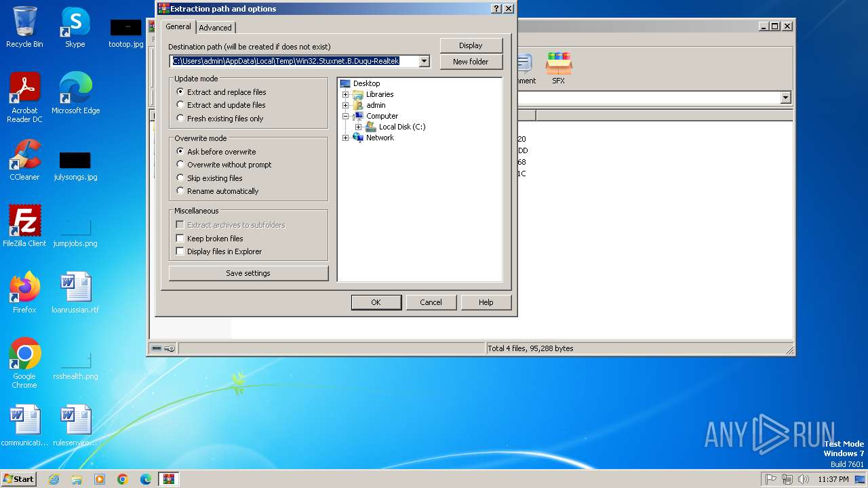Select julysongs.jpg file on desktop

click(x=75, y=166)
